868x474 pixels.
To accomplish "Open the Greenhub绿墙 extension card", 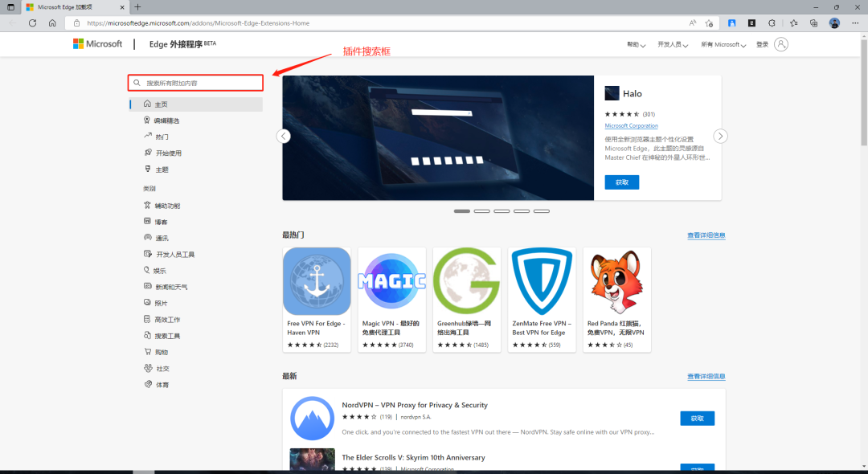I will pyautogui.click(x=467, y=300).
